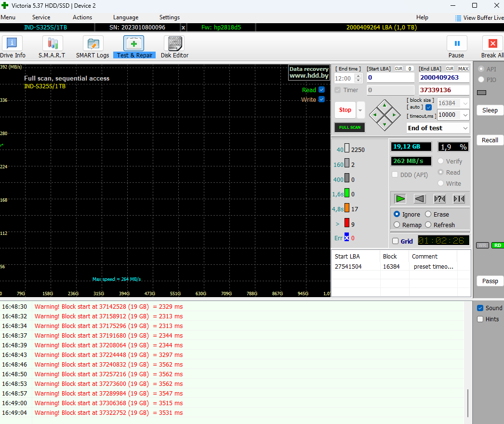Viewport: 504px width, 424px height.
Task: Click the Sleep button
Action: coord(490,110)
